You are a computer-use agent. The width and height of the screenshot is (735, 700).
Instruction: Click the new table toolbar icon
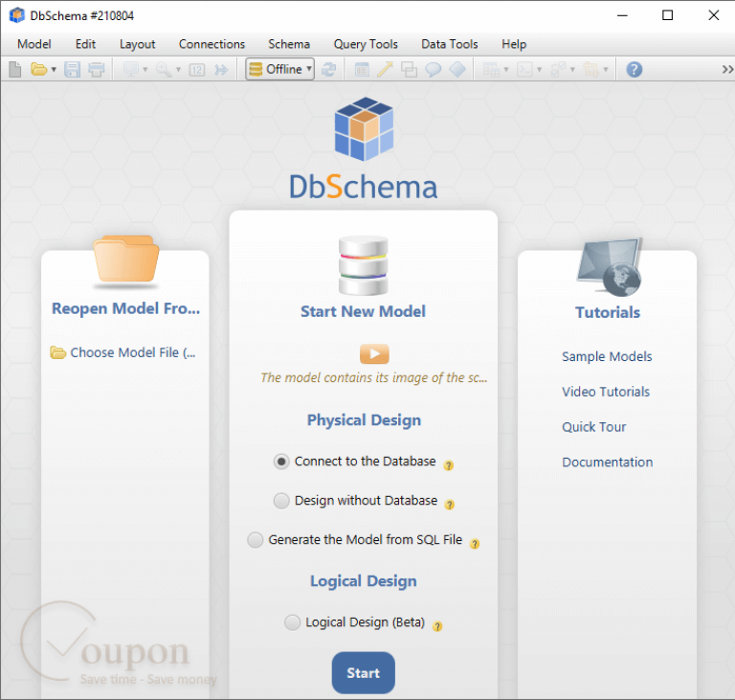pos(362,70)
